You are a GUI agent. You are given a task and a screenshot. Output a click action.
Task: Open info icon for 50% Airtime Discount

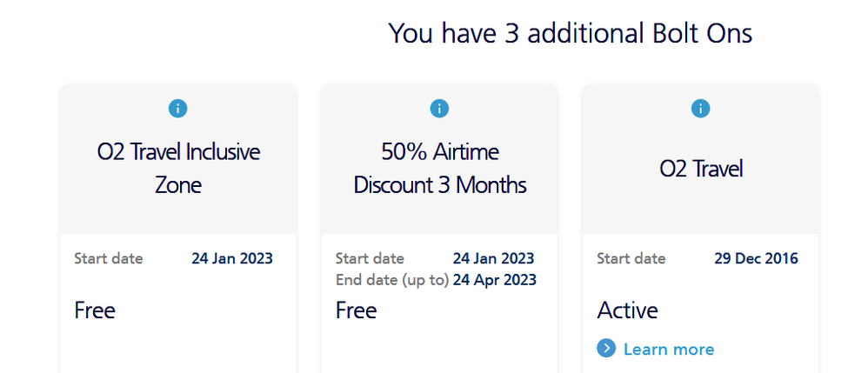439,109
